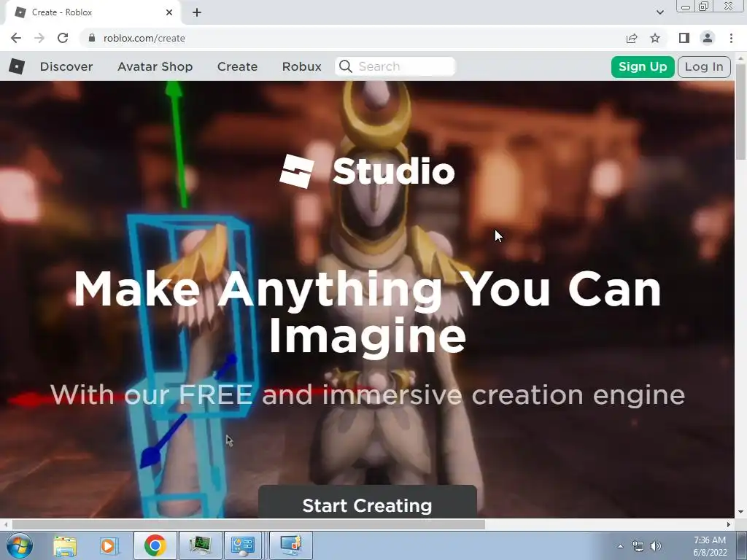Click the Start Creating button
Image resolution: width=747 pixels, height=560 pixels.
(x=368, y=502)
